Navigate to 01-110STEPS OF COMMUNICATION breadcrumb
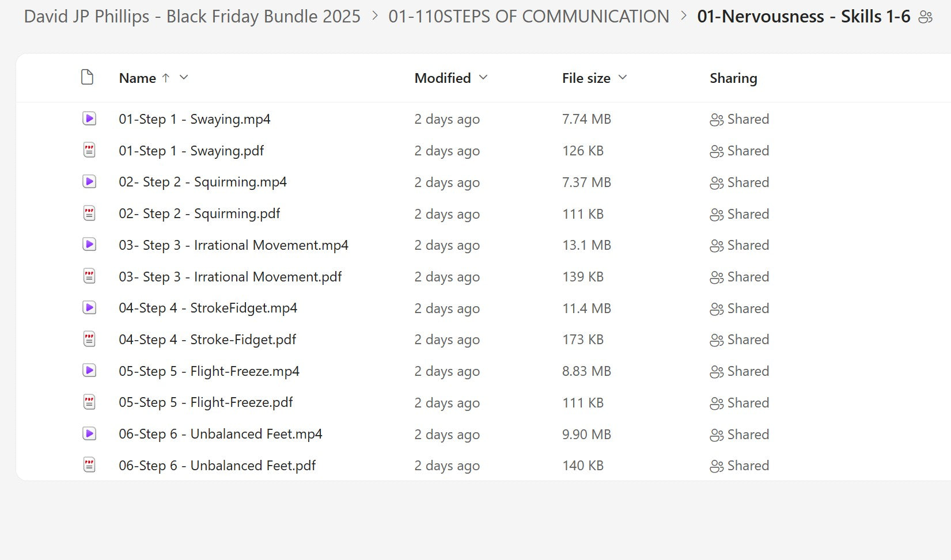951x560 pixels. (x=528, y=17)
